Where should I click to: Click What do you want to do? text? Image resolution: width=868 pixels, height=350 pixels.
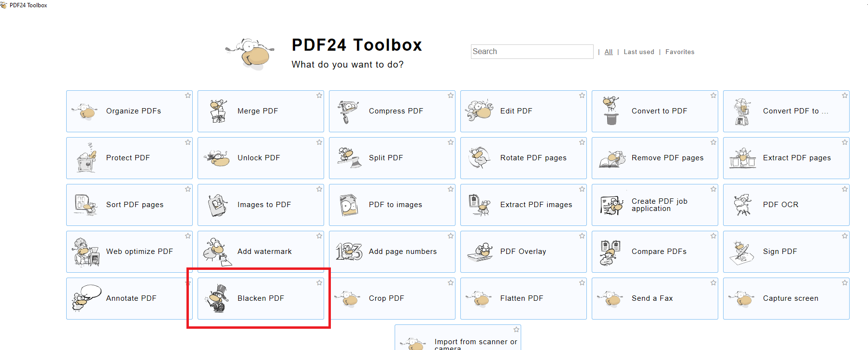(347, 65)
